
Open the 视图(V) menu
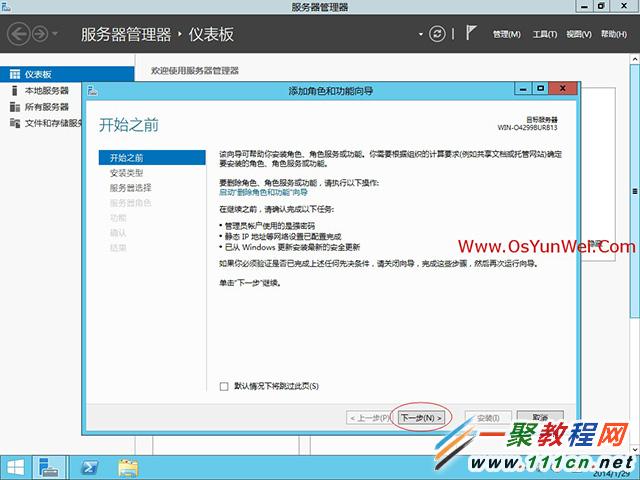[579, 34]
